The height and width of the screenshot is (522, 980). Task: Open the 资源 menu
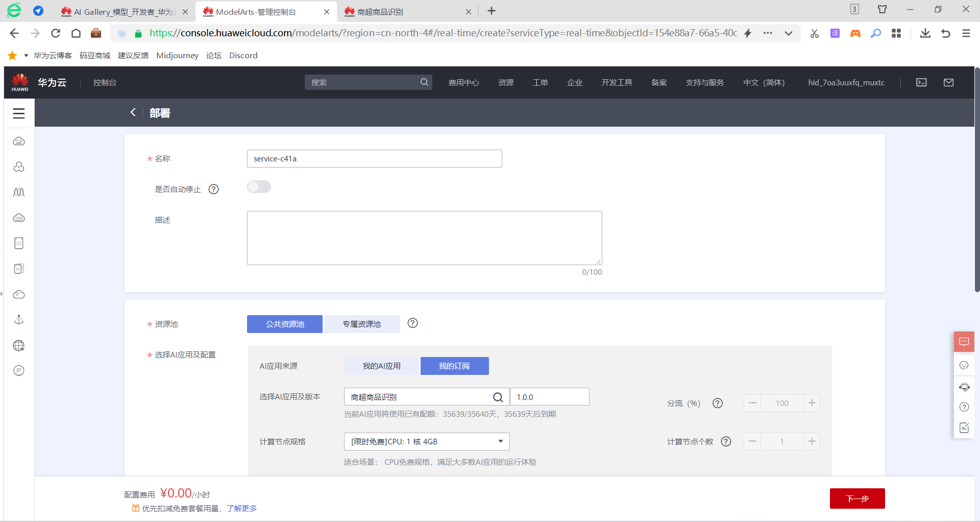(506, 82)
